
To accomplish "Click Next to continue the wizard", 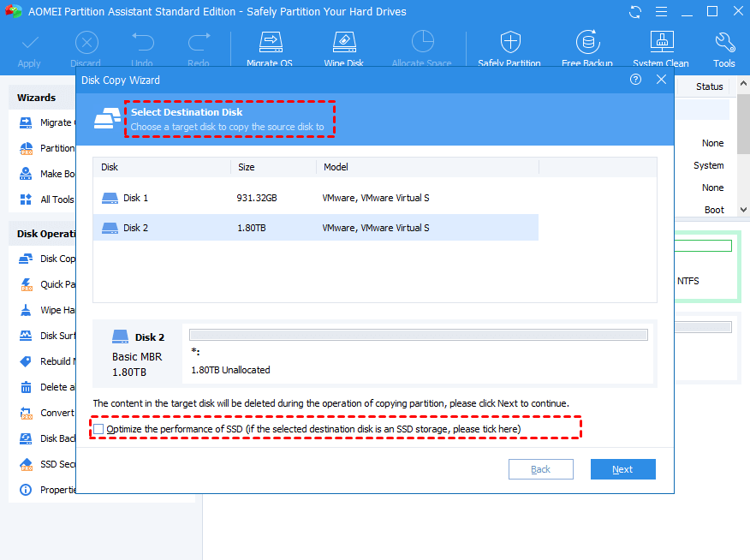I will (622, 469).
